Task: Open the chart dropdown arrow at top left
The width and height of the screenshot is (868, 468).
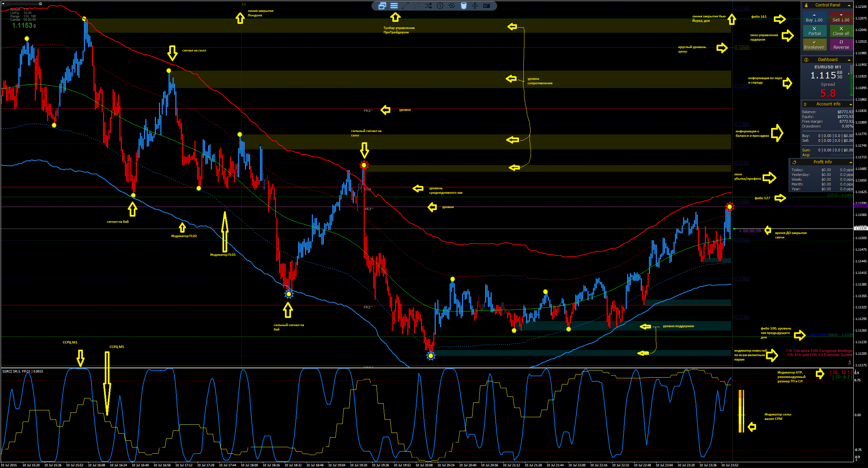Action: pyautogui.click(x=3, y=4)
